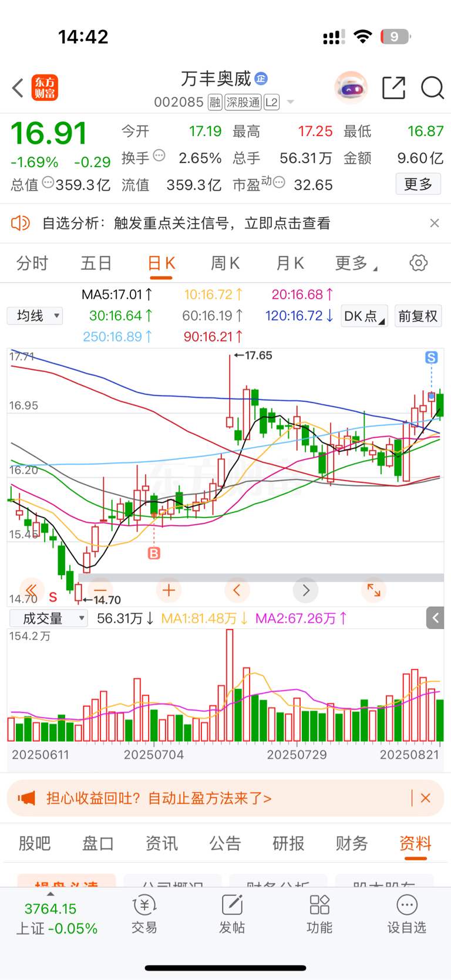Expand chart to fullscreen icon
451x980 pixels.
pos(373,590)
